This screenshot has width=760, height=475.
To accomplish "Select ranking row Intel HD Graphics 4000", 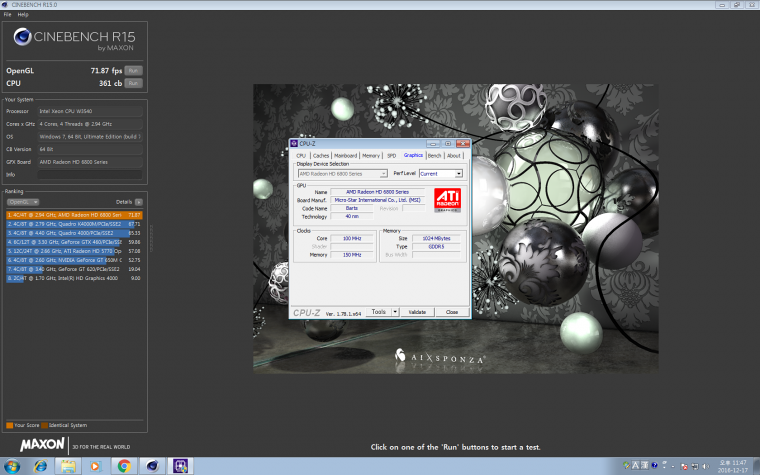I will (74, 278).
